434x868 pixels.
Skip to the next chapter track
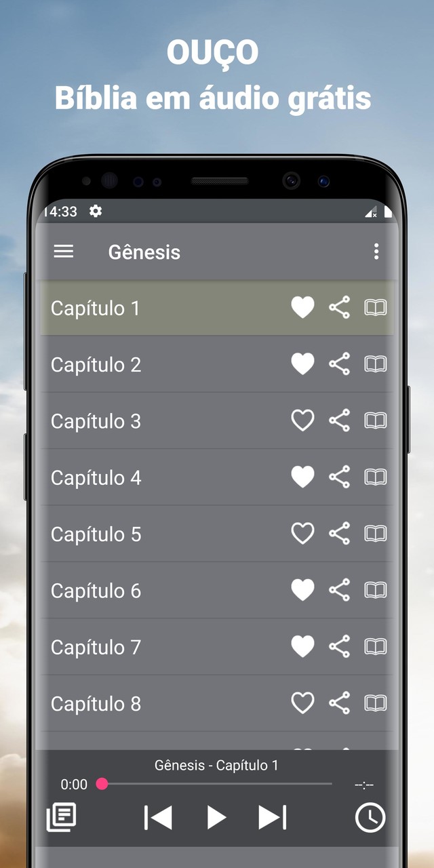click(273, 817)
